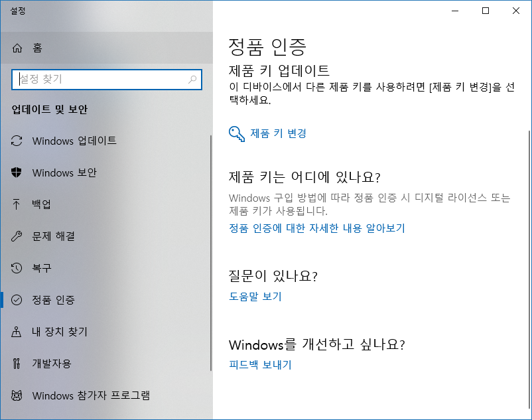Click the 정품 인증 page heading
The width and height of the screenshot is (532, 420).
pyautogui.click(x=267, y=47)
